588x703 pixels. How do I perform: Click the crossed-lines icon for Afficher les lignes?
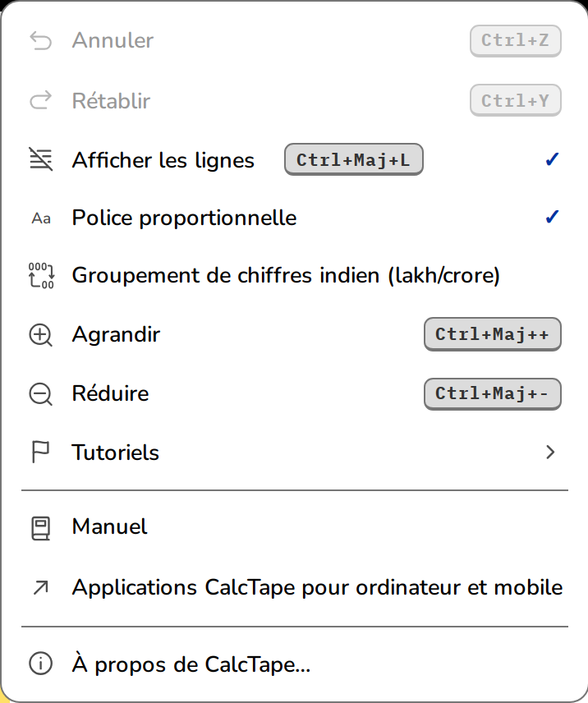[x=41, y=159]
